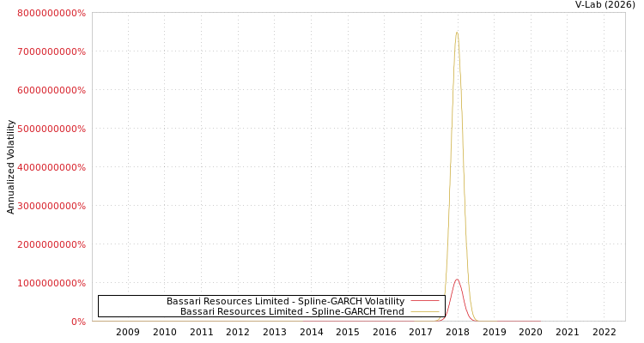Click the 2010 x-axis label
Screen dimensions: 644x343
pyautogui.click(x=165, y=332)
